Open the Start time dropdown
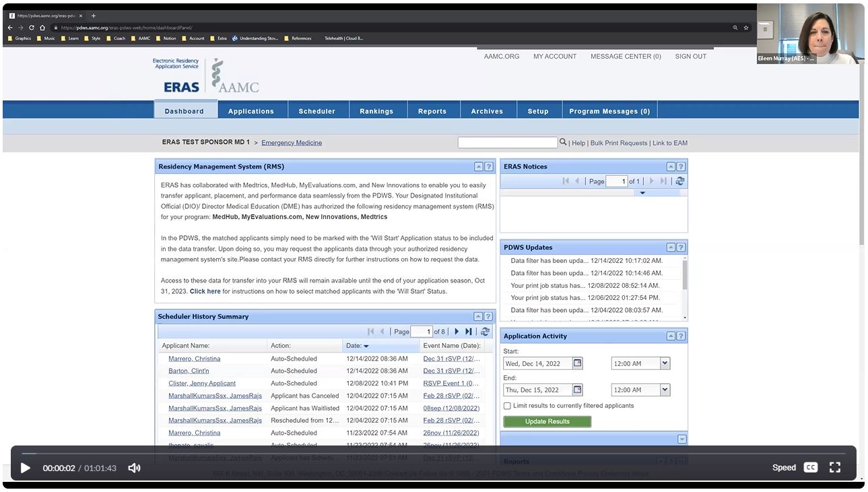This screenshot has width=868, height=492. [x=665, y=363]
